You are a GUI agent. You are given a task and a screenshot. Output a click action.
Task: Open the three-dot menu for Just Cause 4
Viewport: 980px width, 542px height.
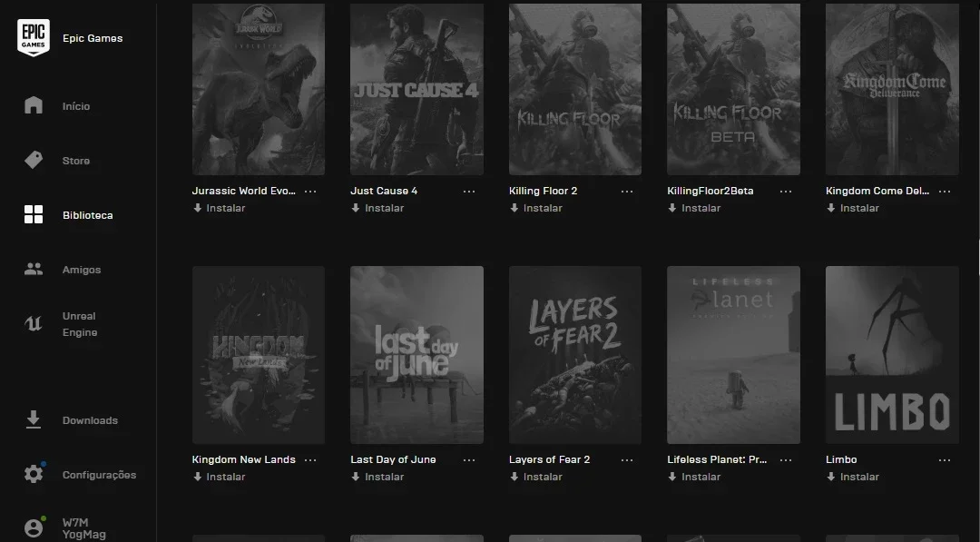(469, 192)
